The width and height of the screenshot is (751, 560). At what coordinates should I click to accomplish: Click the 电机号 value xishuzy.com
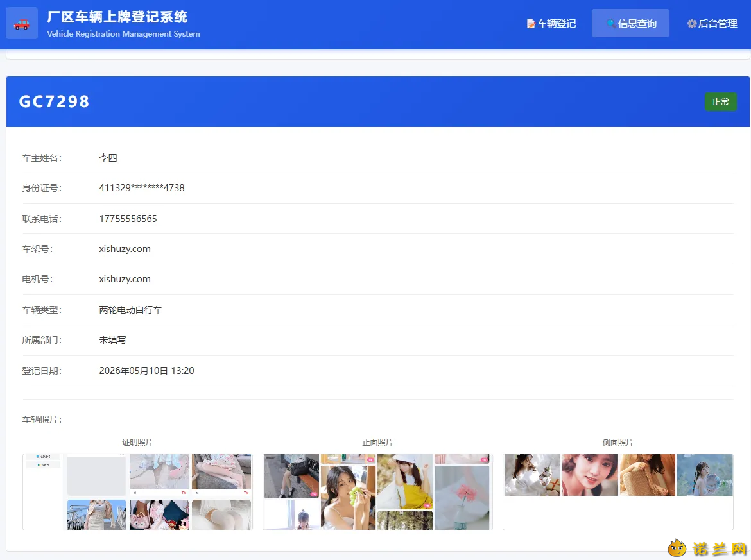pyautogui.click(x=125, y=279)
